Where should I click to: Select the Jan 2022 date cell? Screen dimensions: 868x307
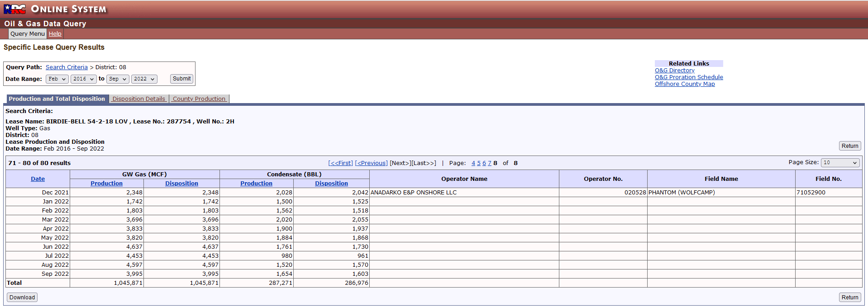(38, 202)
